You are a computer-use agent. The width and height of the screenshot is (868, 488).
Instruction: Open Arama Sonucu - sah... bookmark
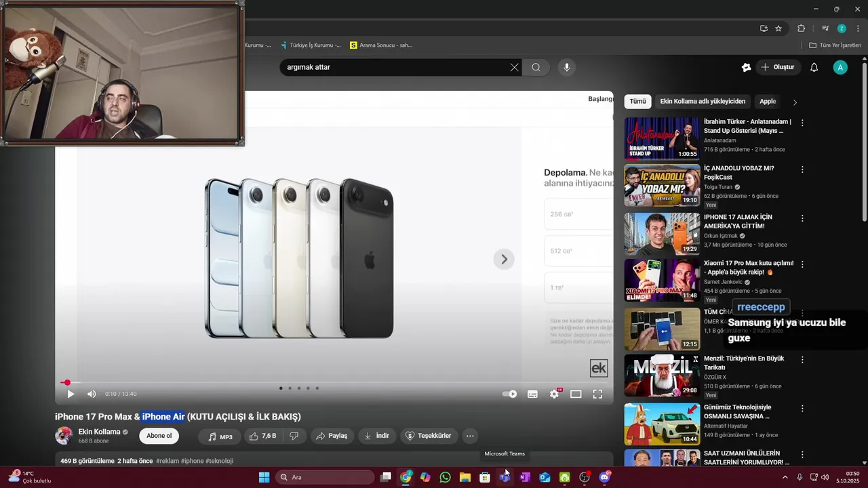coord(381,45)
